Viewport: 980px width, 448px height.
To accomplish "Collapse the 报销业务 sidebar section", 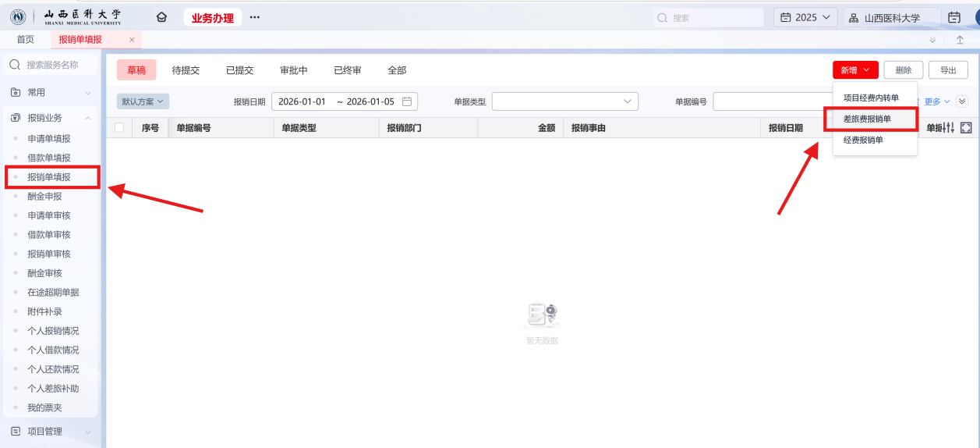I will click(x=87, y=118).
